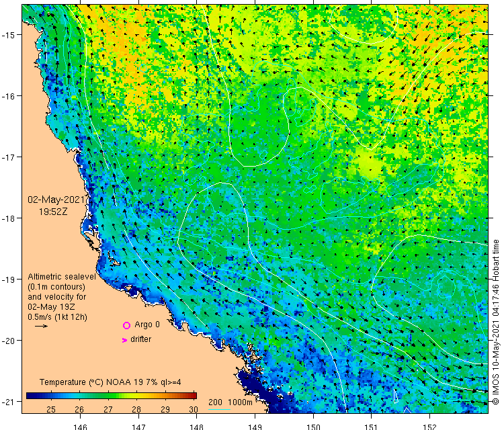Click the 'drifter' legend label
Viewport: 504px width, 430px height.
coord(141,339)
